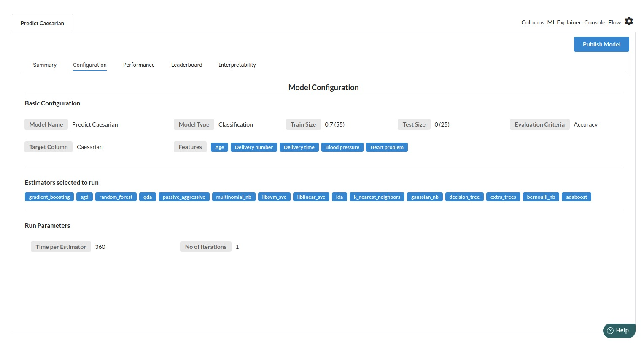Click the Heart problem feature tag
This screenshot has width=644, height=343.
pos(387,147)
